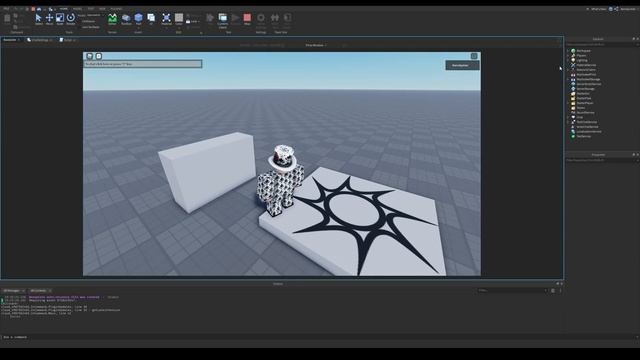Image resolution: width=640 pixels, height=360 pixels.
Task: Select StarterPack in Explorer
Action: 584,98
